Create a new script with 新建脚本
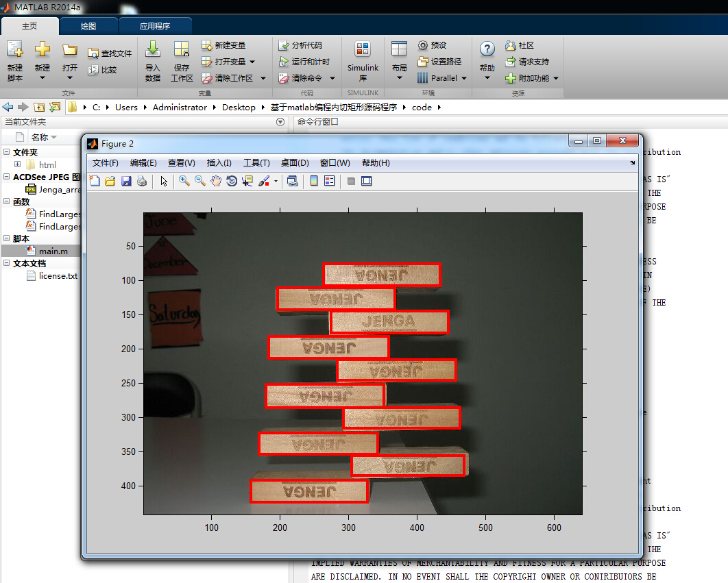Viewport: 728px width, 583px height. coord(15,61)
